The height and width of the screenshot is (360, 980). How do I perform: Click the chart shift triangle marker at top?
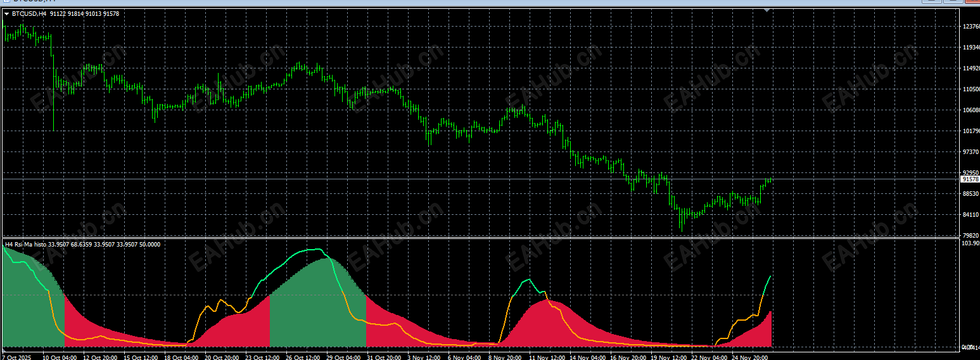point(768,11)
